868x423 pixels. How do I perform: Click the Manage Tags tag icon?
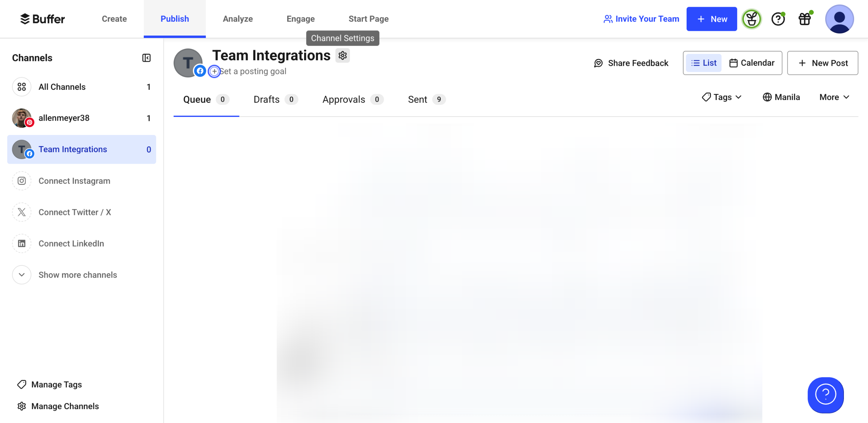22,384
